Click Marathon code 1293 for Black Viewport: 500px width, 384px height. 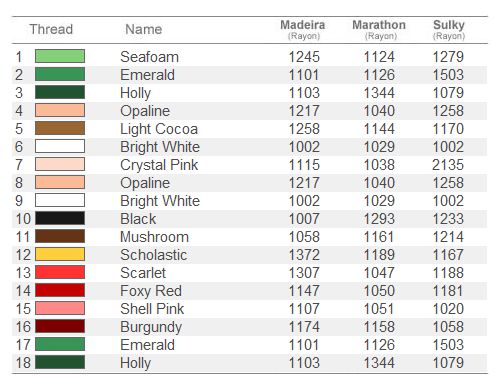tap(379, 219)
